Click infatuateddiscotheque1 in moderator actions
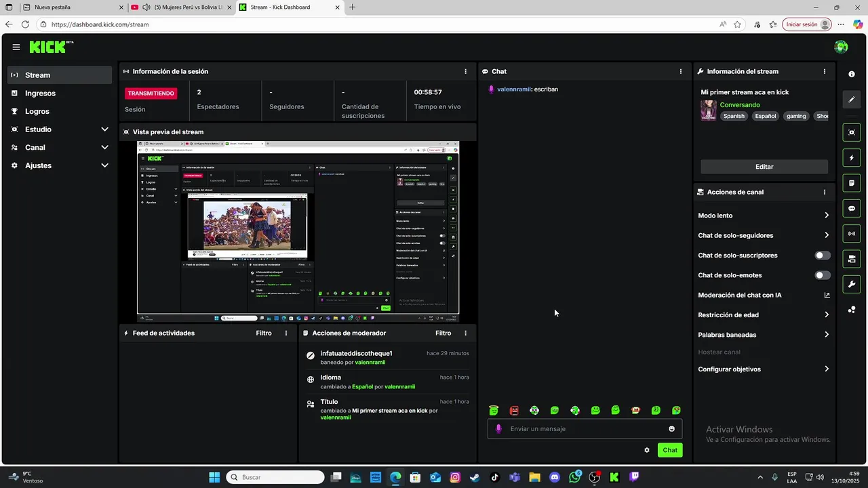Screen dimensions: 868x488 (356, 353)
